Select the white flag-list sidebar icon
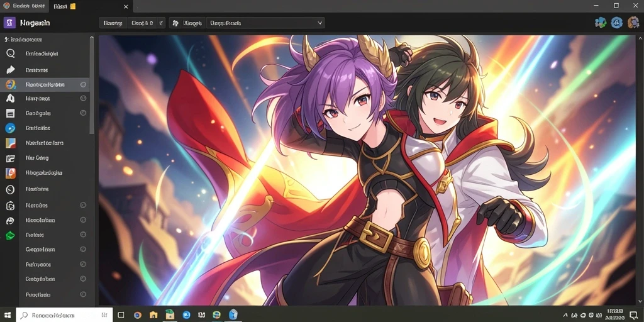The width and height of the screenshot is (644, 322). pyautogui.click(x=10, y=158)
